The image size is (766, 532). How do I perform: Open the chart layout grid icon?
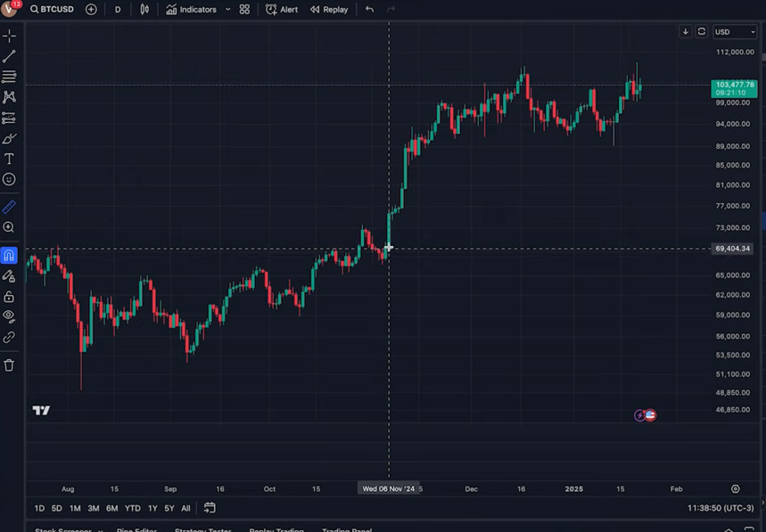click(x=244, y=9)
